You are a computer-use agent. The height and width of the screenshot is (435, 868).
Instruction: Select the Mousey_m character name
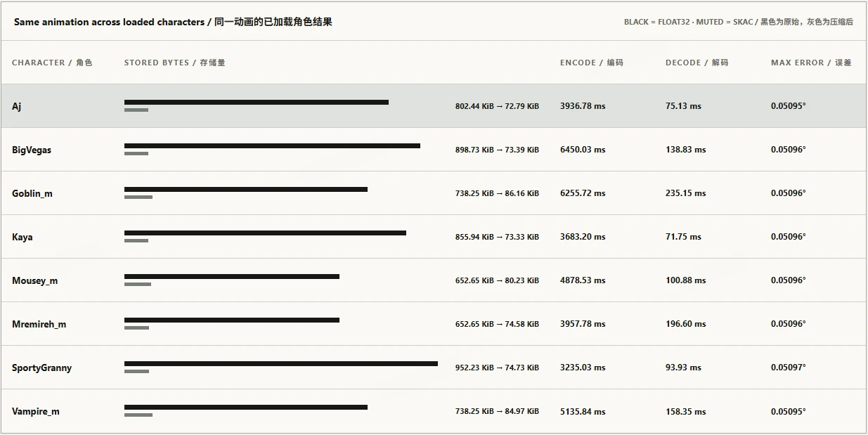[35, 280]
